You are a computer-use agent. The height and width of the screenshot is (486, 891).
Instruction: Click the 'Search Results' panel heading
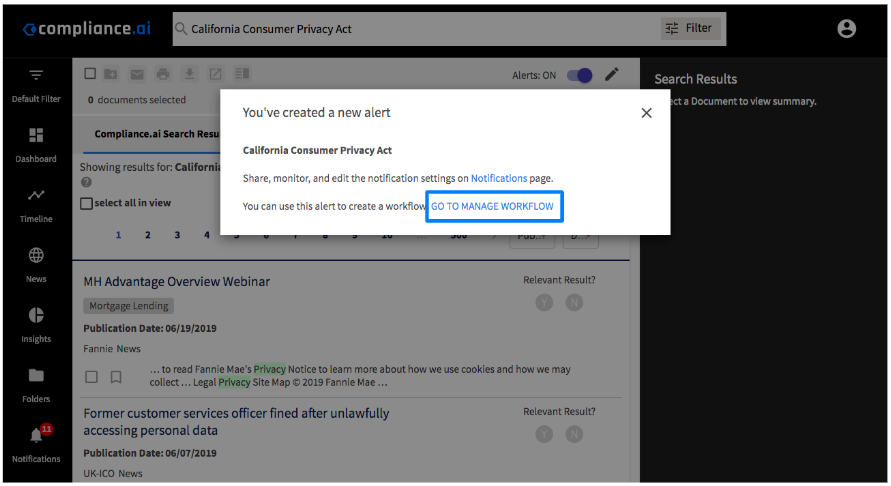(696, 80)
